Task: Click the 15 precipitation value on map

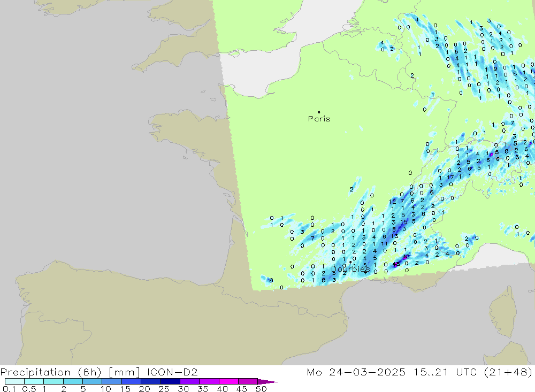Action: click(404, 222)
